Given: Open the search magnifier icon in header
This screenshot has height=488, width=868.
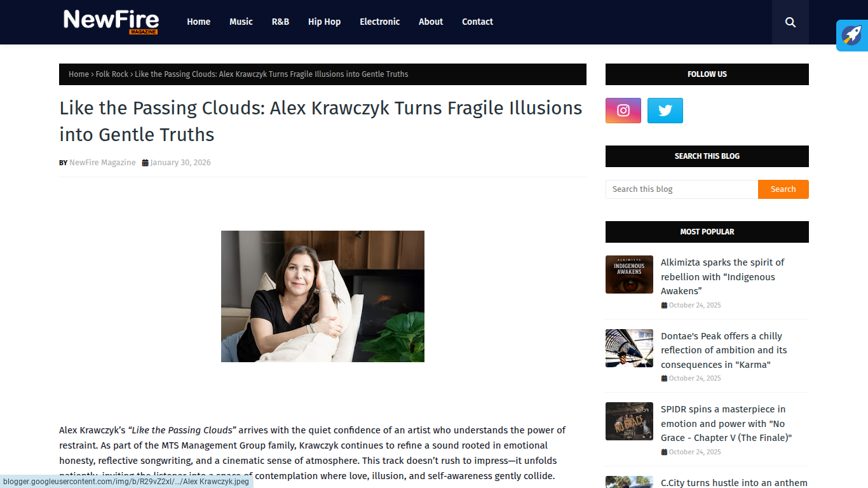Looking at the screenshot, I should (x=790, y=22).
